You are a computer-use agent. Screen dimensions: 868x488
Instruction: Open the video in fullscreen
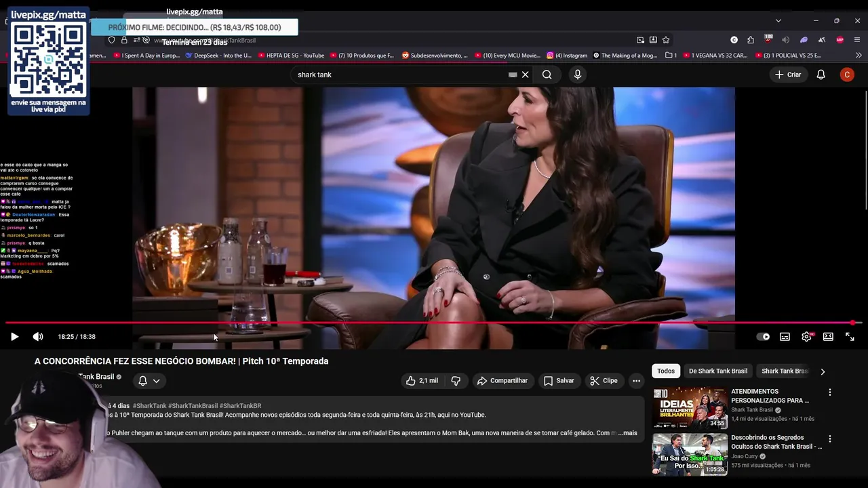tap(850, 337)
